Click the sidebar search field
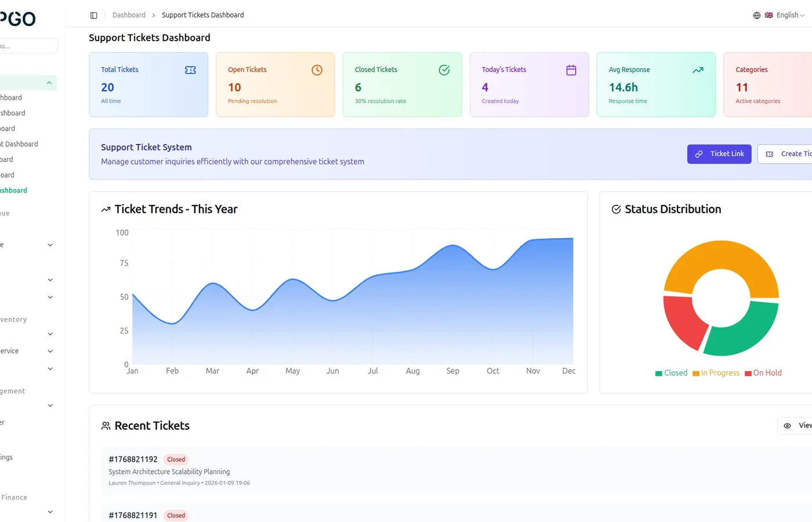812x522 pixels. [28, 46]
